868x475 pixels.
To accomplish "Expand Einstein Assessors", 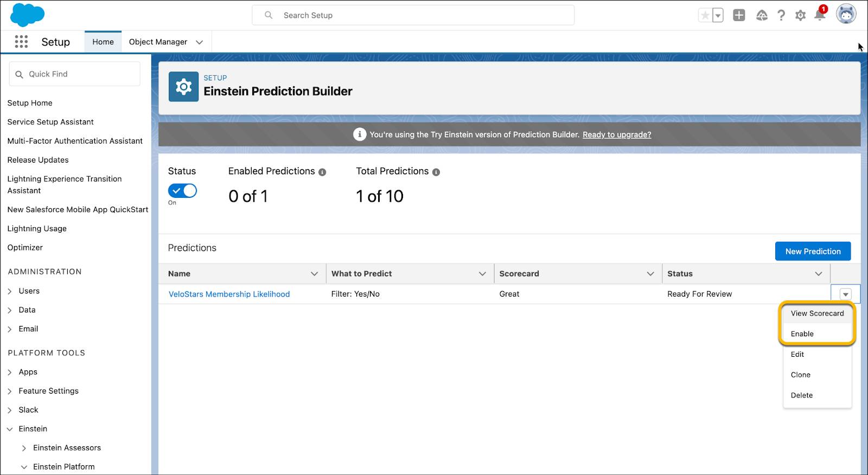I will (24, 448).
